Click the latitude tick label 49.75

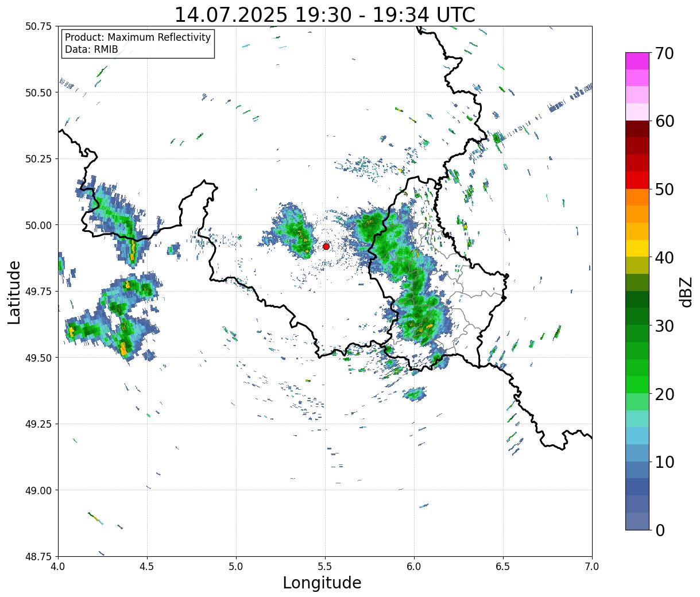click(38, 292)
